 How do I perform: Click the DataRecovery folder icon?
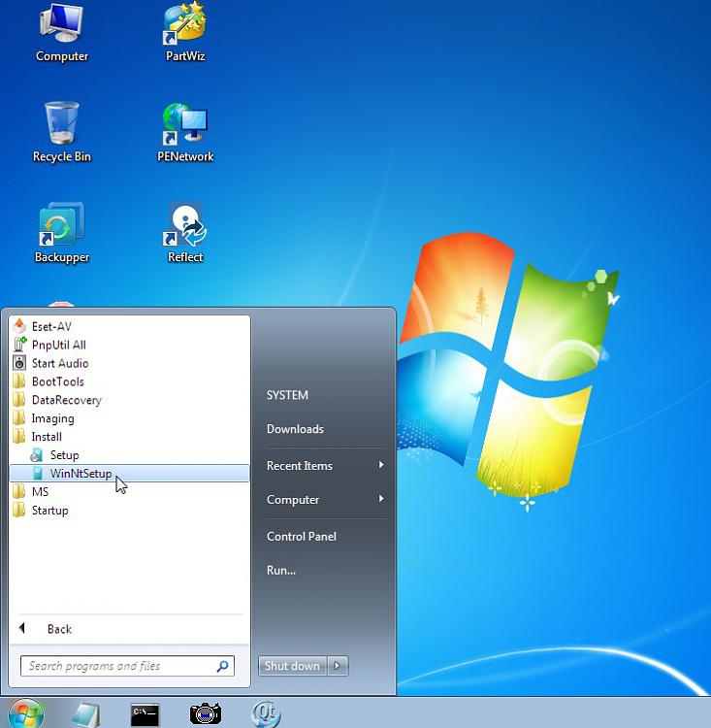[x=19, y=400]
